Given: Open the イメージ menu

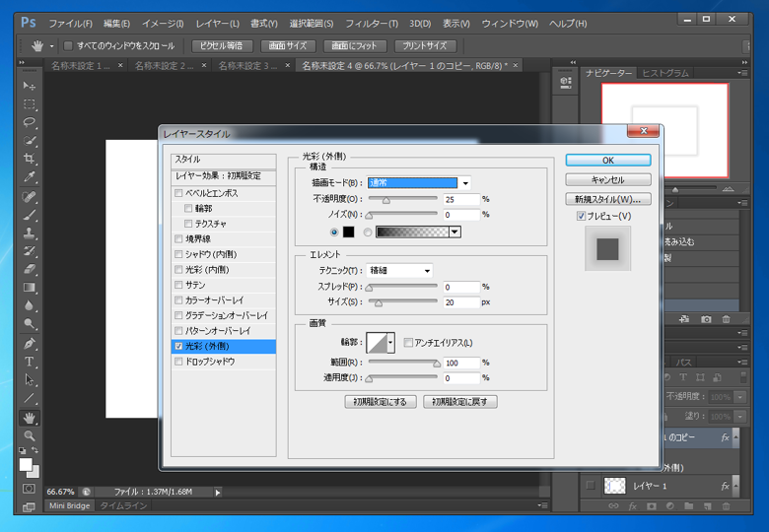Looking at the screenshot, I should pyautogui.click(x=163, y=24).
